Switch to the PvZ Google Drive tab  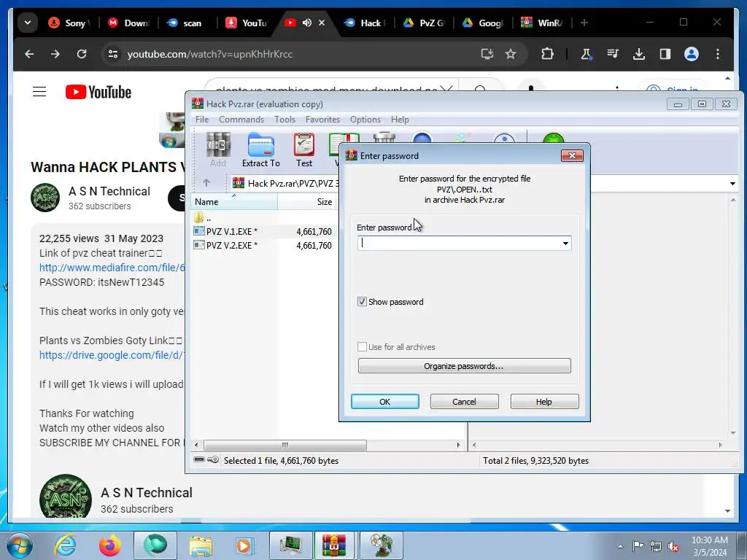point(424,23)
